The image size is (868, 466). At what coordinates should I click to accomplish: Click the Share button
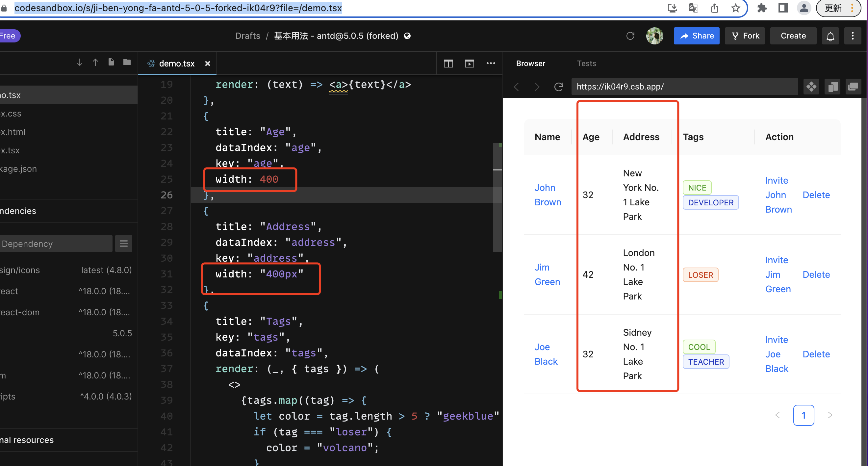point(697,36)
